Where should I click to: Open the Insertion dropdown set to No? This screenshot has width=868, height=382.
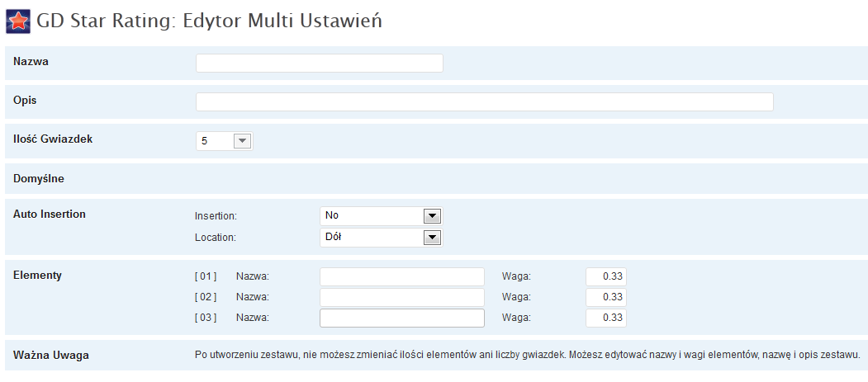coord(381,216)
